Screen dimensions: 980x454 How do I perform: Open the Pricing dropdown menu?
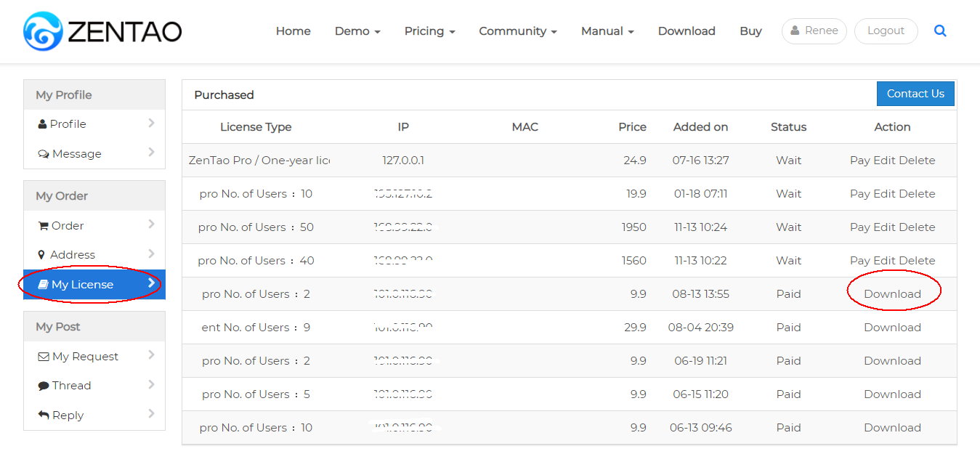tap(430, 31)
